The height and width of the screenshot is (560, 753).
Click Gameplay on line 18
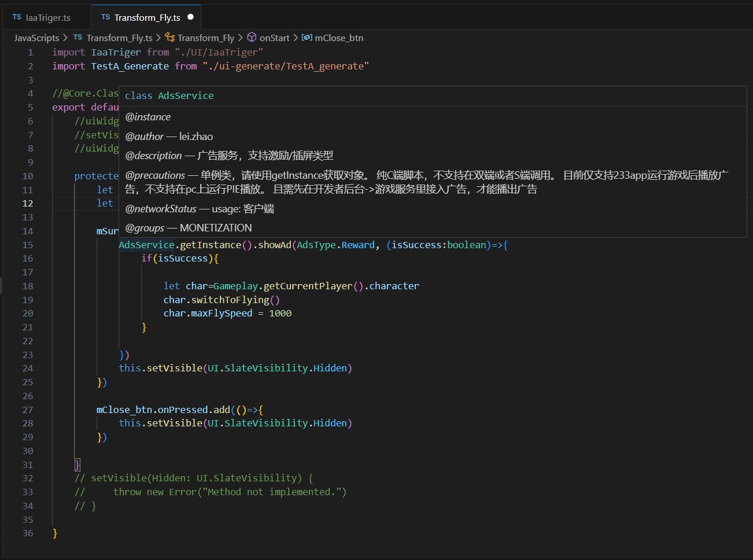pos(235,286)
